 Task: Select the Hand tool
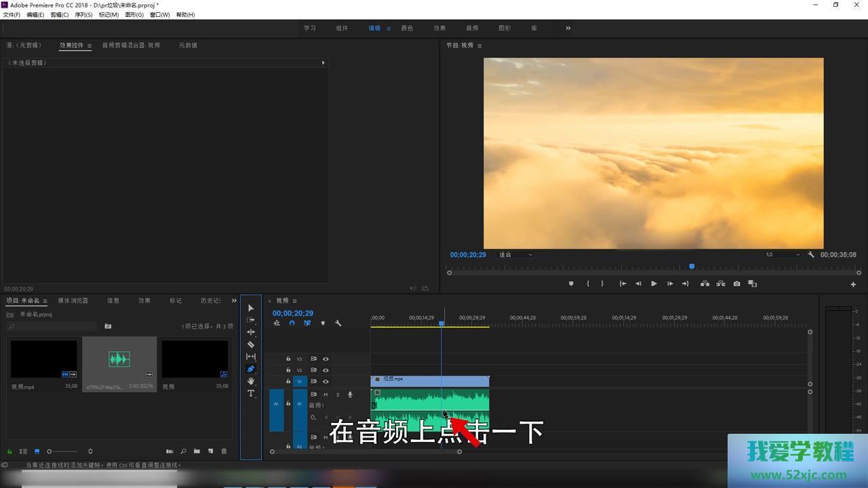pyautogui.click(x=251, y=381)
